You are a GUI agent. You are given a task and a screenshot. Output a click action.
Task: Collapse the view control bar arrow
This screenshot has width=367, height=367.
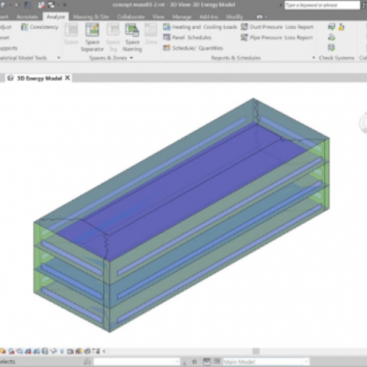pyautogui.click(x=104, y=351)
